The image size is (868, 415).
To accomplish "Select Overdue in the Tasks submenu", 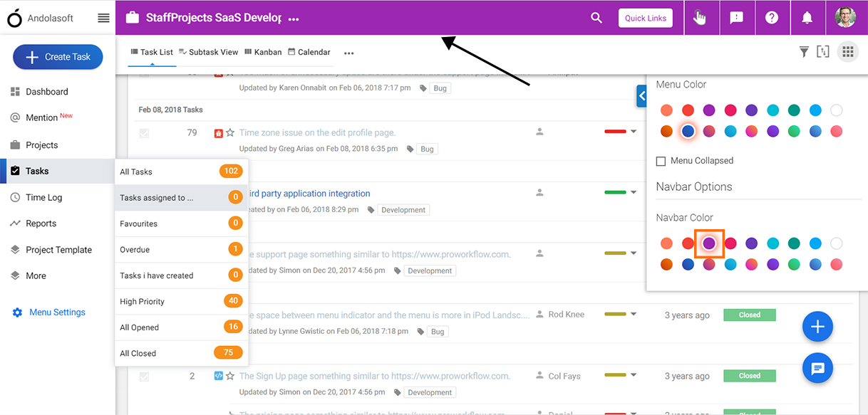I will tap(181, 250).
